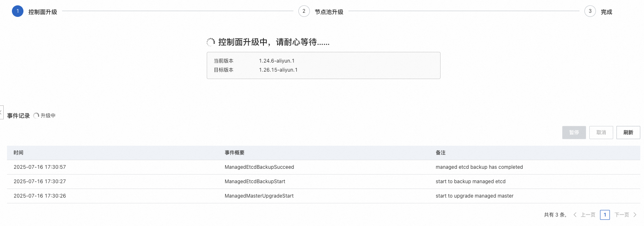This screenshot has width=644, height=226.
Task: Click timestamp 2025-07-16 17:30:27
Action: click(x=40, y=182)
